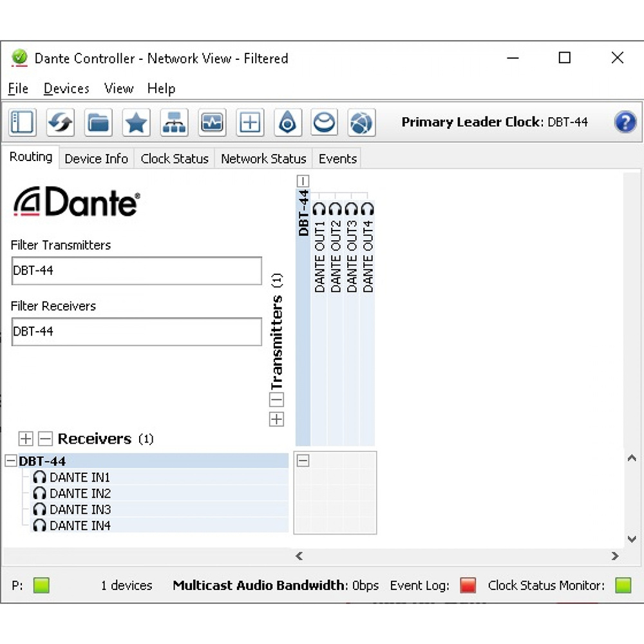The height and width of the screenshot is (644, 644).
Task: Switch to the Clock Status tab
Action: pos(175,158)
